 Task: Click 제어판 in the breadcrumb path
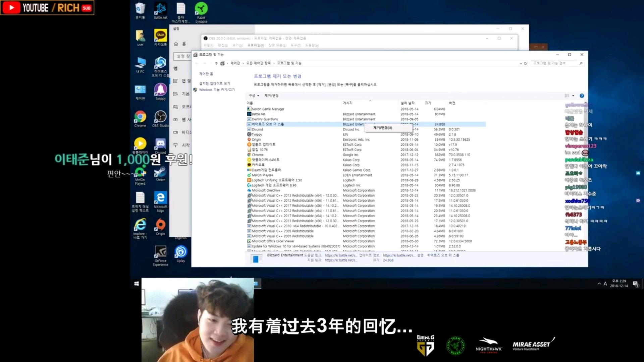click(235, 63)
